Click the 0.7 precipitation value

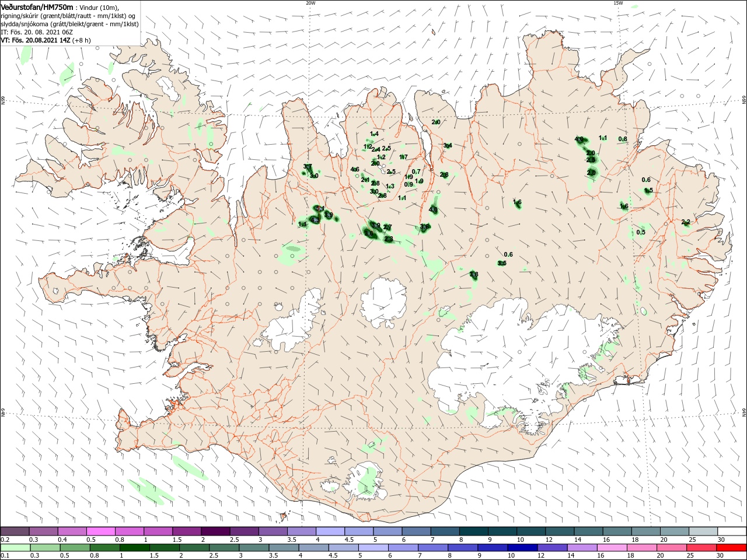tap(416, 172)
